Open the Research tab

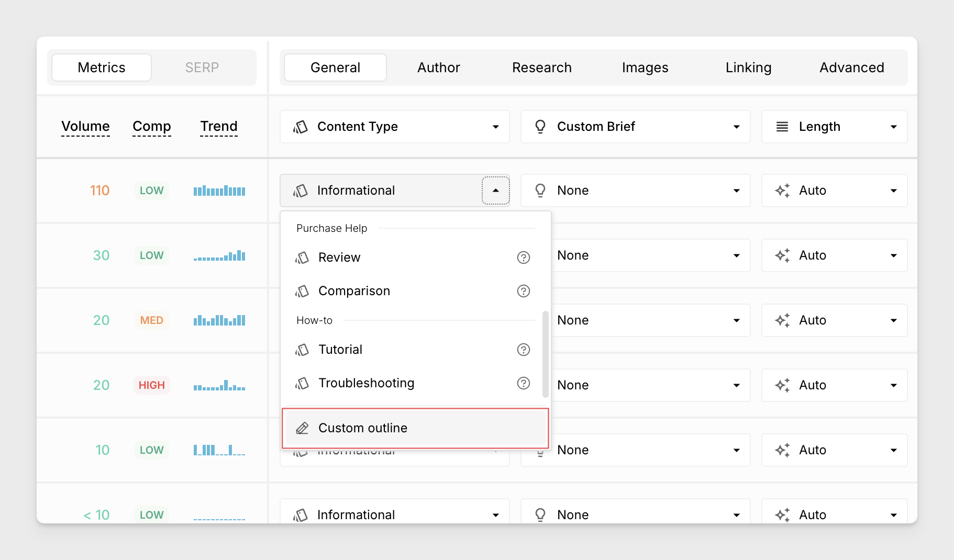click(x=541, y=68)
